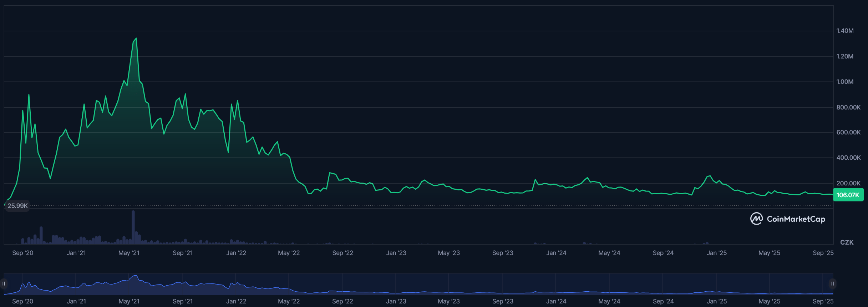868x307 pixels.
Task: Click the tallest volume bar near May '21
Action: (133, 227)
